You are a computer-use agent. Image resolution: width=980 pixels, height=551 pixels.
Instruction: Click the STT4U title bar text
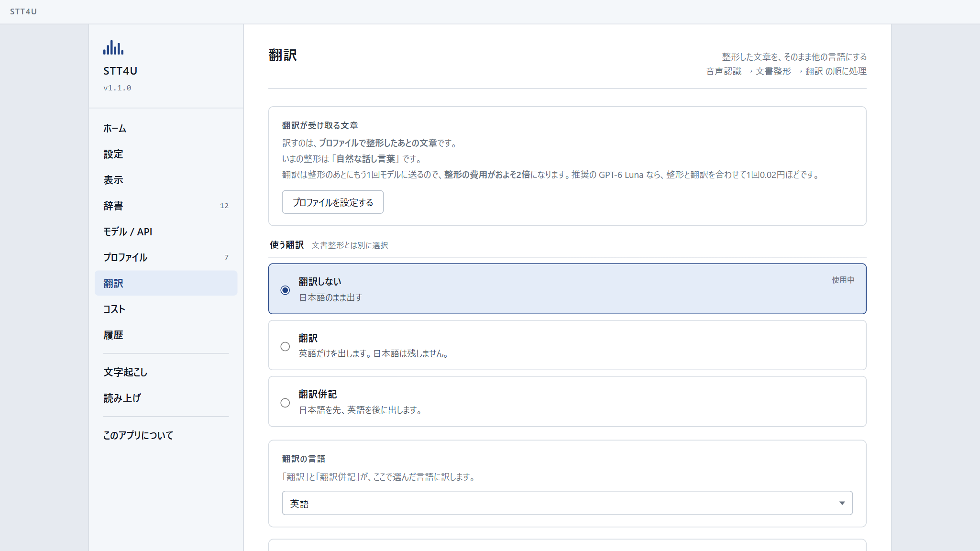[23, 11]
